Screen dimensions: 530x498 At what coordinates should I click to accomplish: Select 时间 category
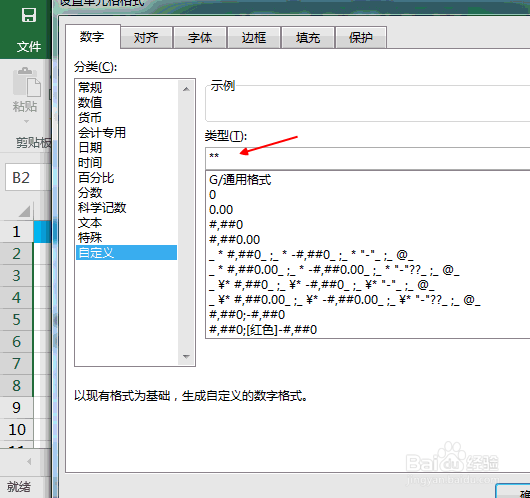(126, 163)
